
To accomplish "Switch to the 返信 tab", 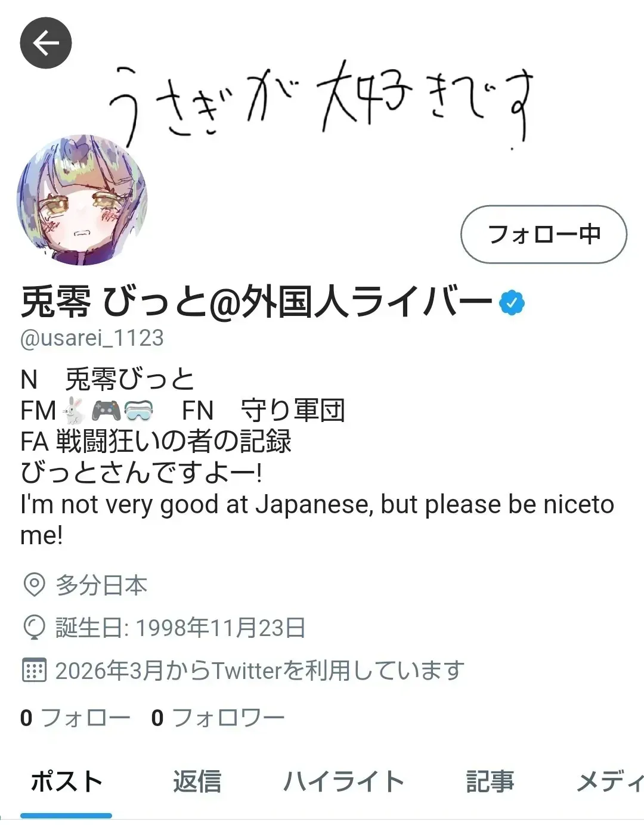I will 197,782.
